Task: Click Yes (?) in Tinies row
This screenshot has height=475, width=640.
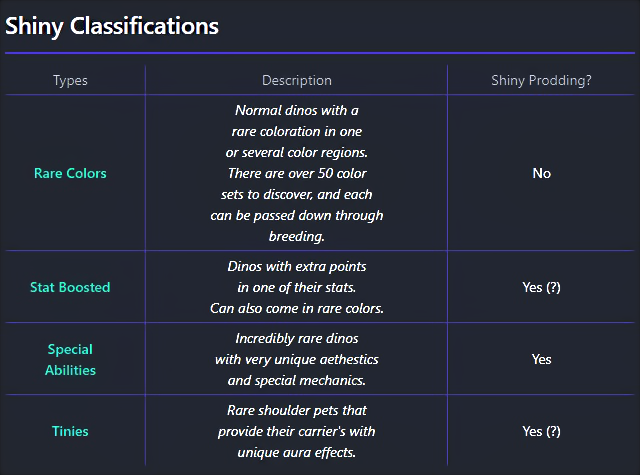Action: (x=542, y=431)
